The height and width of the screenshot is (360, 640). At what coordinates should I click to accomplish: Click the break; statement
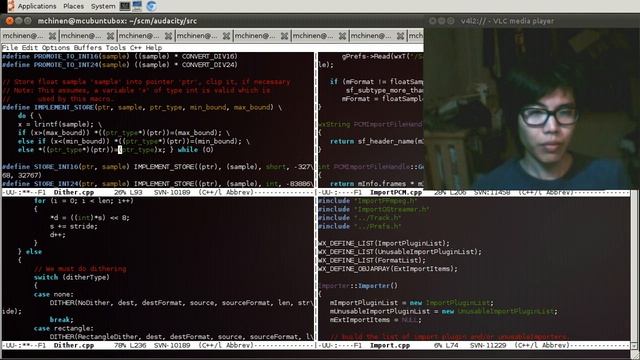pyautogui.click(x=62, y=320)
